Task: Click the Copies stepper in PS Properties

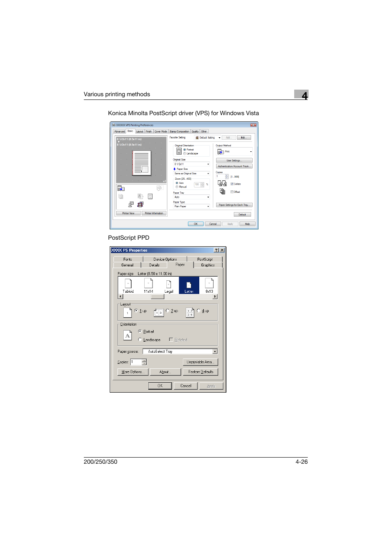Action: click(144, 362)
